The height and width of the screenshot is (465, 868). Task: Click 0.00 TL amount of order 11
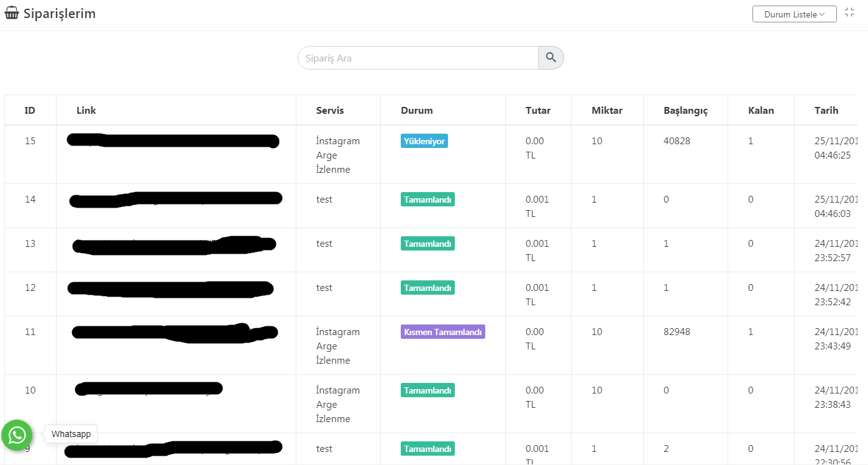tap(535, 339)
